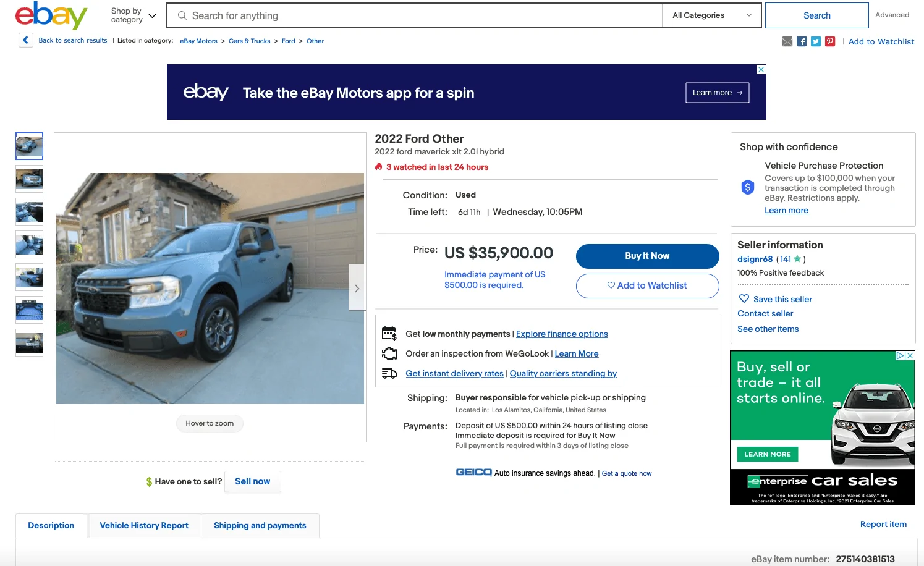Viewport: 924px width, 566px height.
Task: Click the main Ford Maverick photo
Action: pyautogui.click(x=210, y=289)
